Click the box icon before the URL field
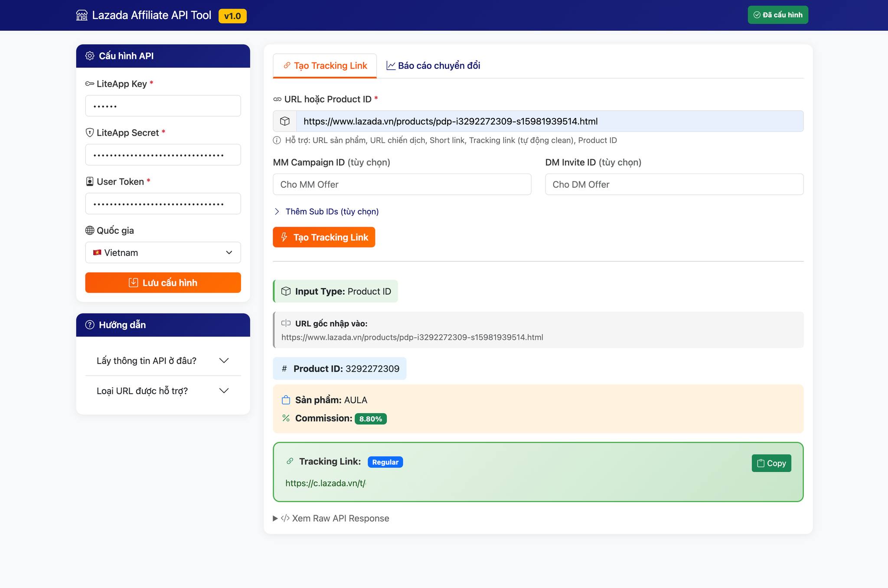The width and height of the screenshot is (888, 588). (285, 121)
